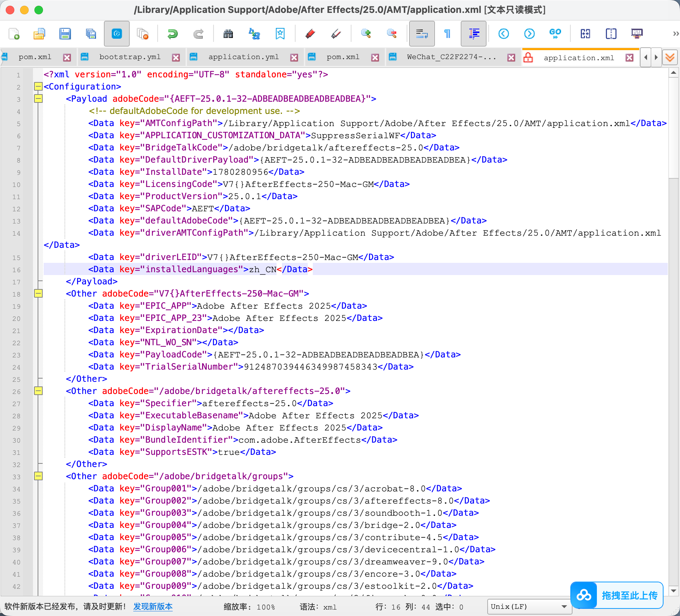Image resolution: width=680 pixels, height=616 pixels.
Task: Select the red marker highlight tool
Action: (310, 34)
